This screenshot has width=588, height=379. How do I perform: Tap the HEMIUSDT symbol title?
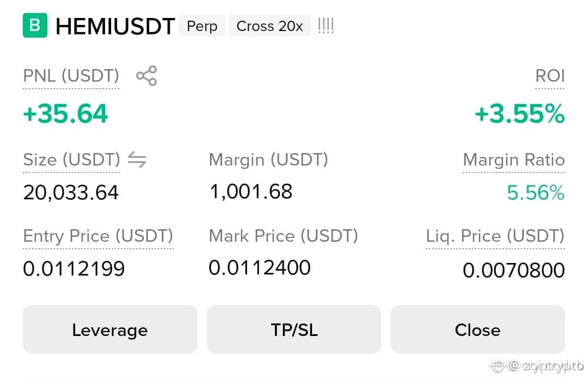click(x=115, y=26)
